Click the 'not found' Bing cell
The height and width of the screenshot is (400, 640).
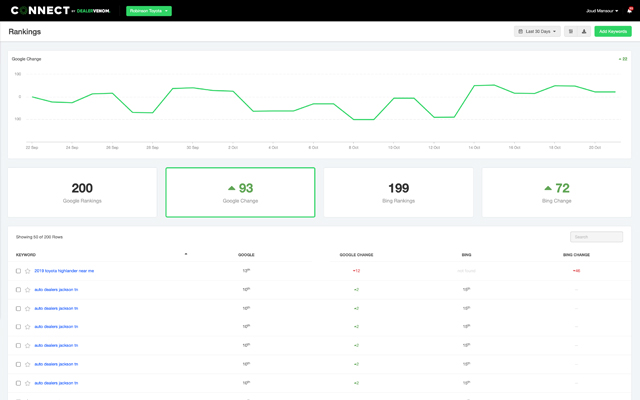point(467,271)
